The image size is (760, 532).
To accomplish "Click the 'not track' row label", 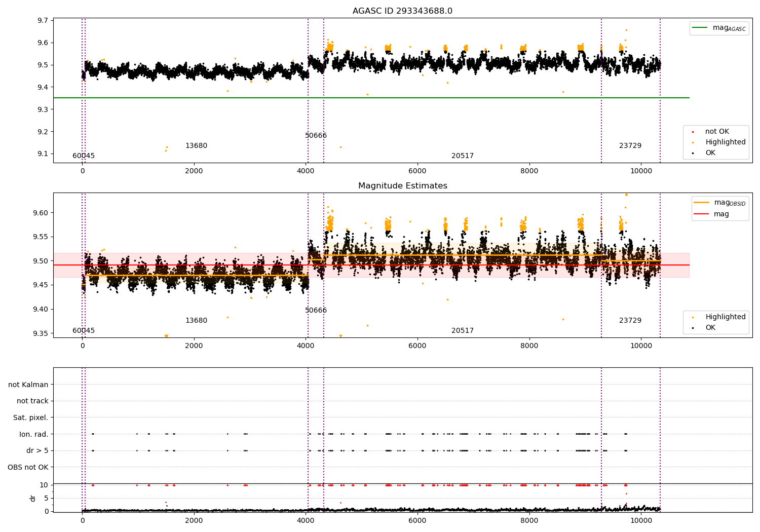I will (x=32, y=401).
